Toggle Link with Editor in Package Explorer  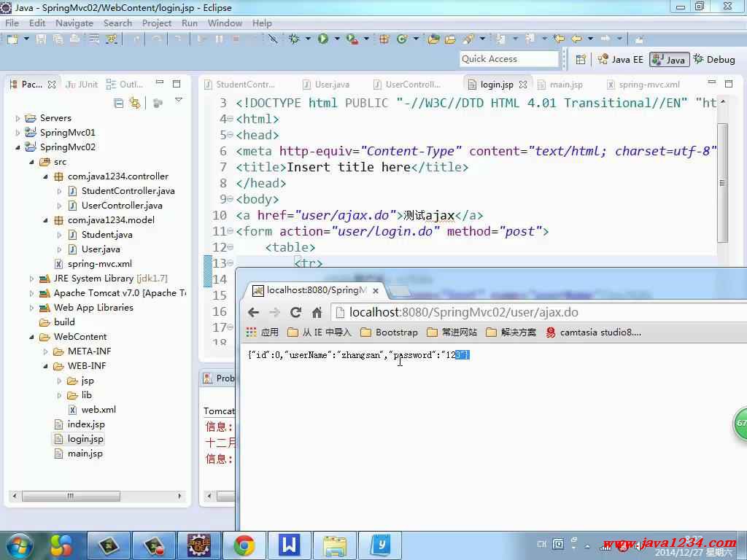click(x=135, y=103)
